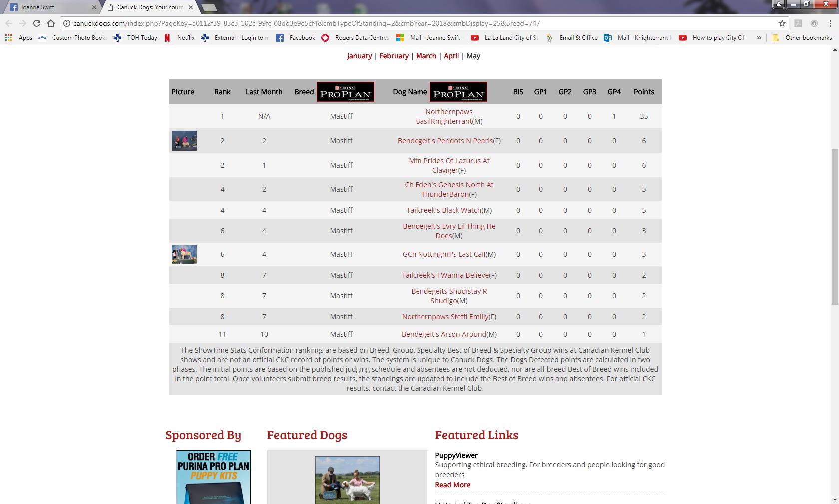Viewport: 839px width, 504px height.
Task: Open the Other bookmarks folder
Action: point(802,38)
